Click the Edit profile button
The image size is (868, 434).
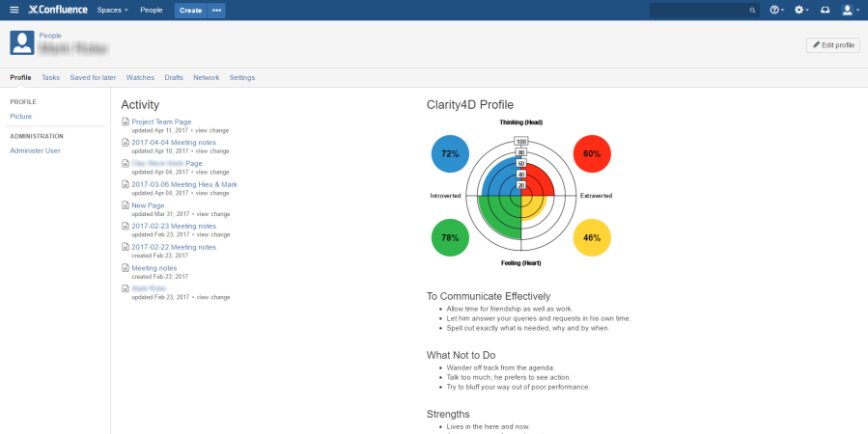coord(833,45)
